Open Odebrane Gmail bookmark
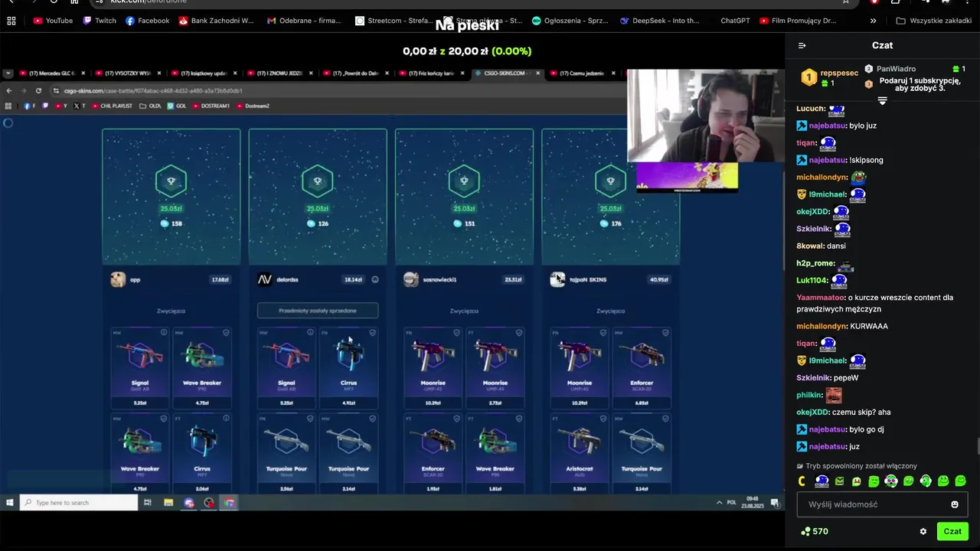 click(x=304, y=21)
